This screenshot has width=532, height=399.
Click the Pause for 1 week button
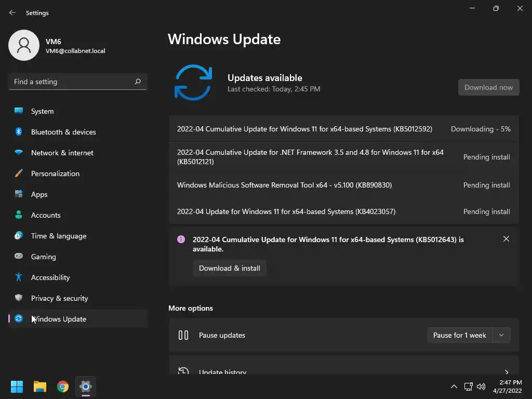tap(460, 335)
